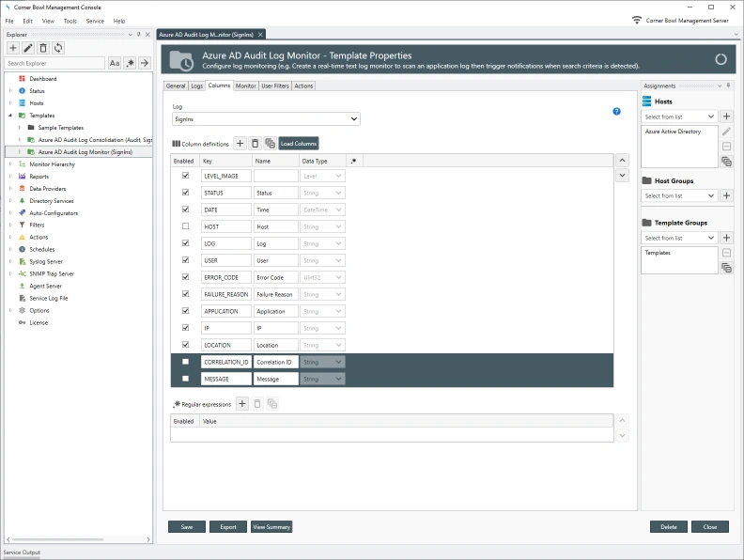This screenshot has width=744, height=560.
Task: Click the Explorer add (plus) icon
Action: coord(13,48)
